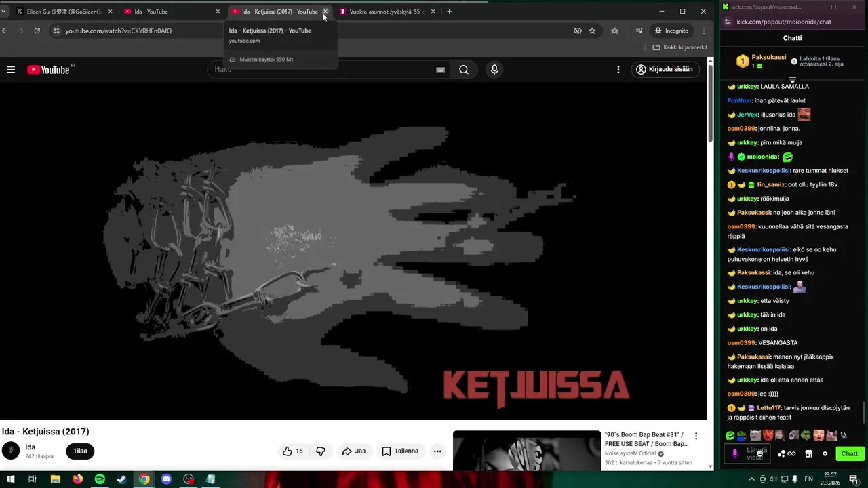Open the Ida channel name link
868x488 pixels.
click(x=31, y=447)
